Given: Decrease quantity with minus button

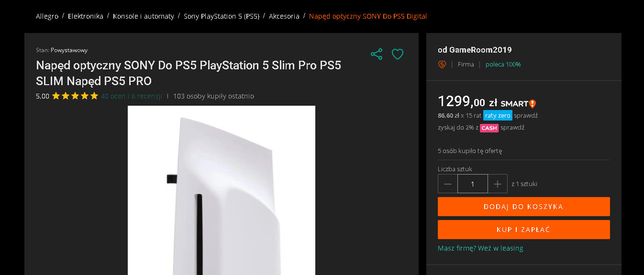Looking at the screenshot, I should pyautogui.click(x=448, y=184).
